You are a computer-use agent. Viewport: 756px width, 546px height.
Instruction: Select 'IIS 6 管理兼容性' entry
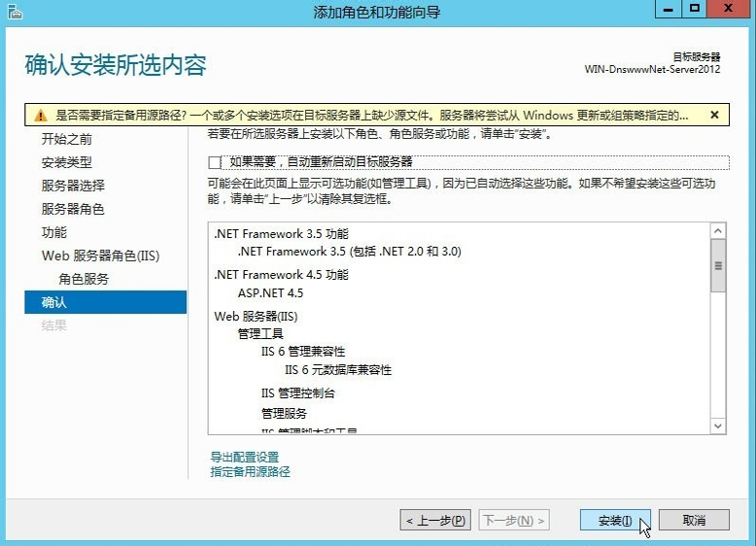pyautogui.click(x=303, y=352)
